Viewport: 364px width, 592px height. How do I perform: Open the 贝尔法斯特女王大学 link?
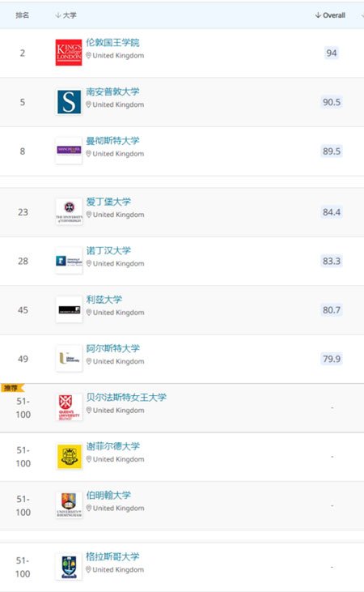pos(126,397)
